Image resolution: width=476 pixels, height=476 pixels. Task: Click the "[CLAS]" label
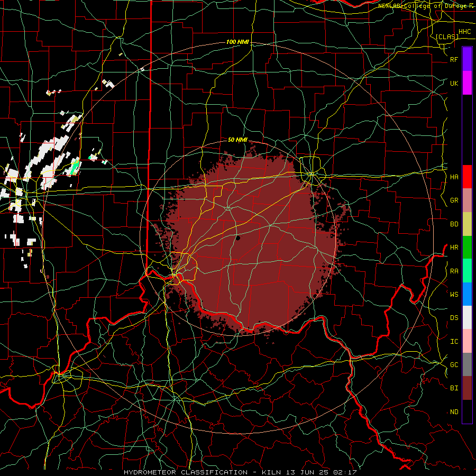pyautogui.click(x=447, y=37)
